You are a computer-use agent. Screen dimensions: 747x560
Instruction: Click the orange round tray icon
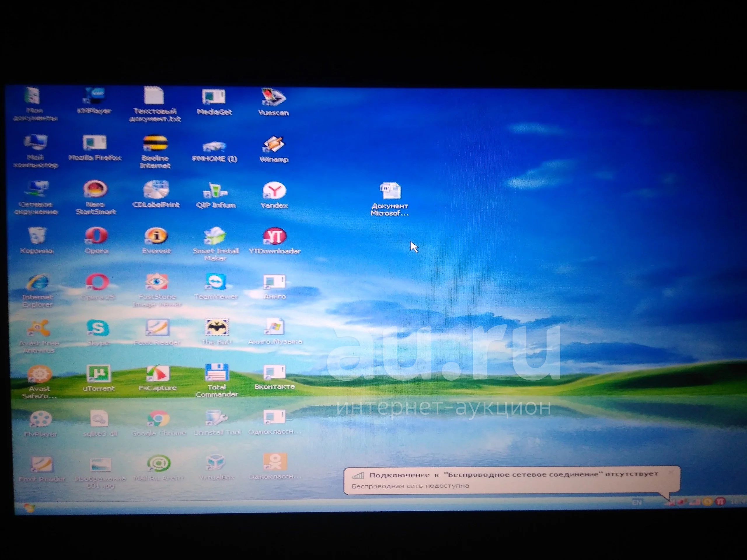click(x=707, y=502)
